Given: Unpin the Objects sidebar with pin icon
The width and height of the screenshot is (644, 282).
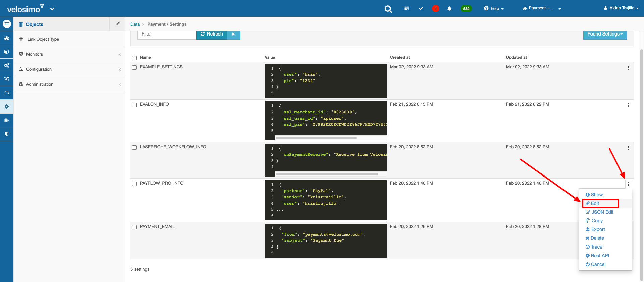Looking at the screenshot, I should point(118,24).
